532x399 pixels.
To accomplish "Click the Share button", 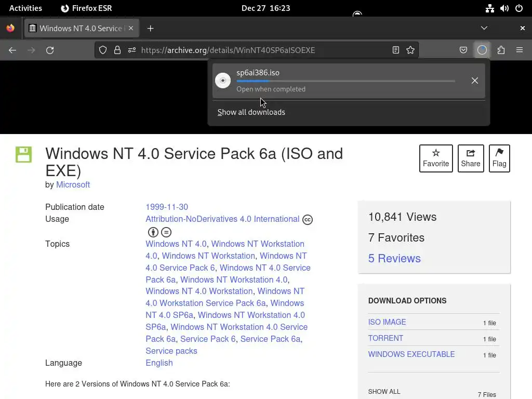I will (x=471, y=158).
